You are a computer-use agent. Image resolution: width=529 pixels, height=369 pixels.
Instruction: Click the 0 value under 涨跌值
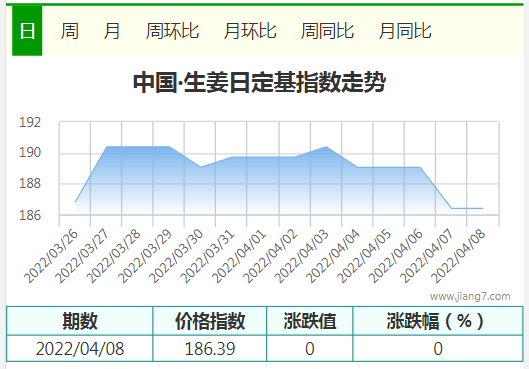point(310,349)
